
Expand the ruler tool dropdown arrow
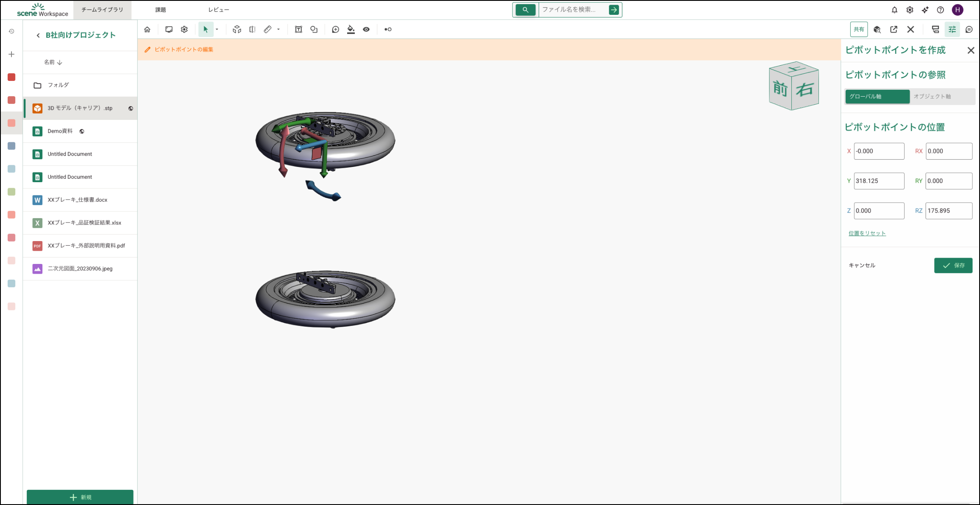[x=278, y=29]
